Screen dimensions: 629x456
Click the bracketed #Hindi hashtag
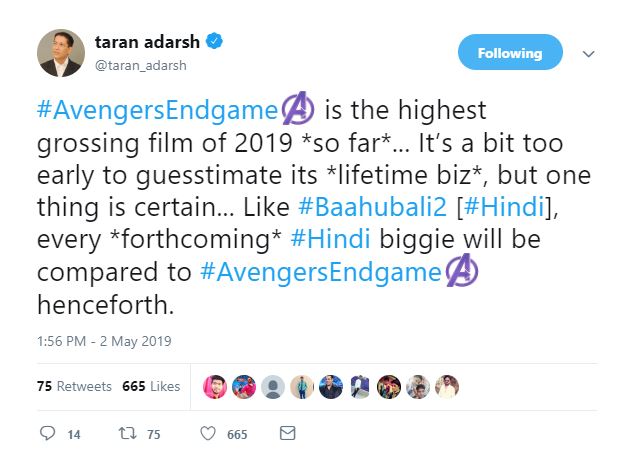click(x=492, y=209)
